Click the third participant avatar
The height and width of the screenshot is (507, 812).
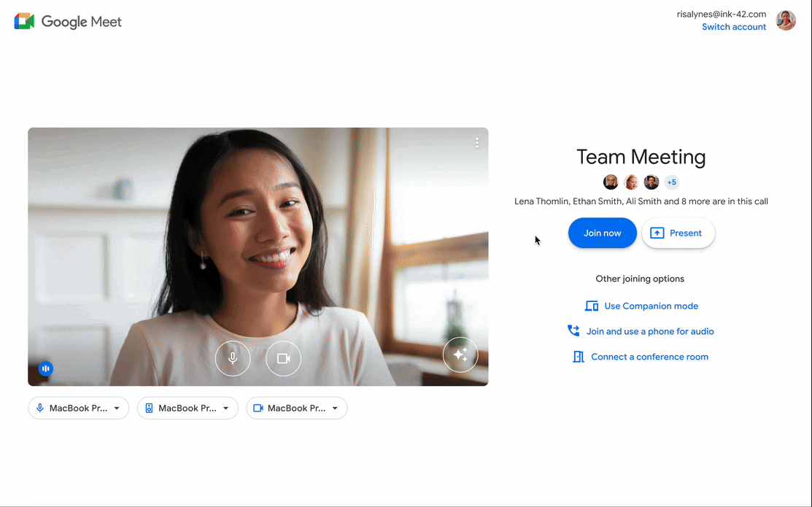[x=651, y=182]
